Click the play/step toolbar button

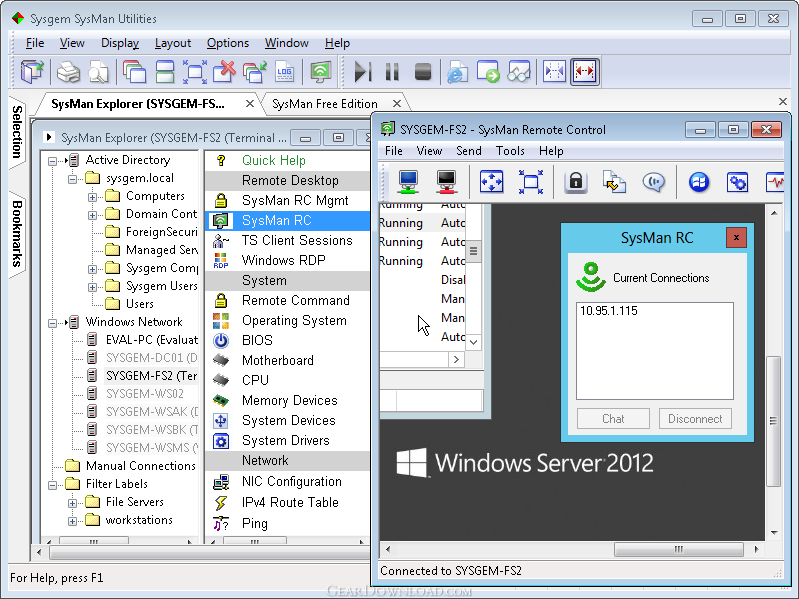click(x=362, y=72)
